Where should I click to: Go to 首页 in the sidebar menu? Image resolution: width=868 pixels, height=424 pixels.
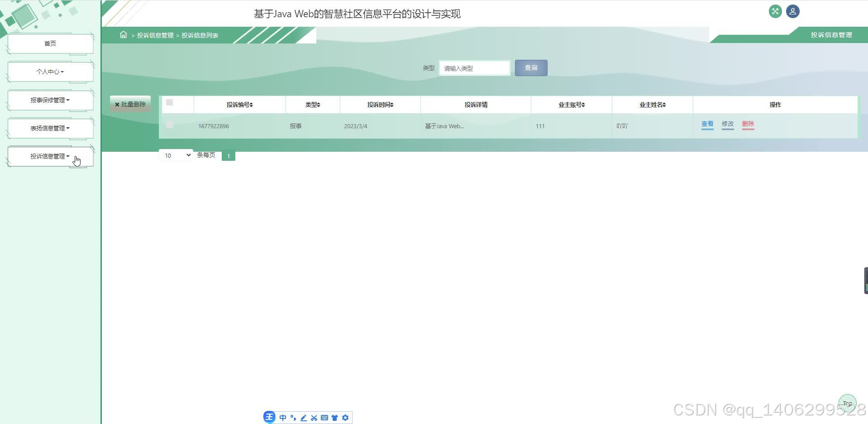click(50, 43)
